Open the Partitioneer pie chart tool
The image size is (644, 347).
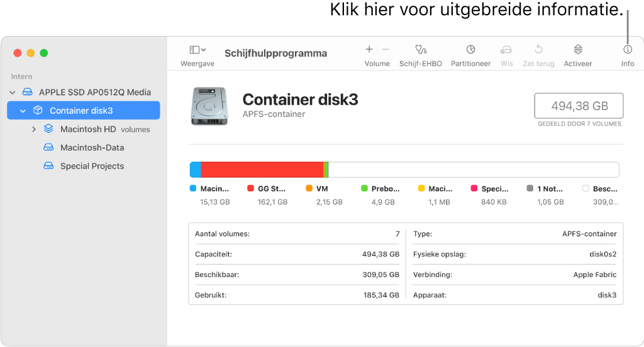click(470, 50)
